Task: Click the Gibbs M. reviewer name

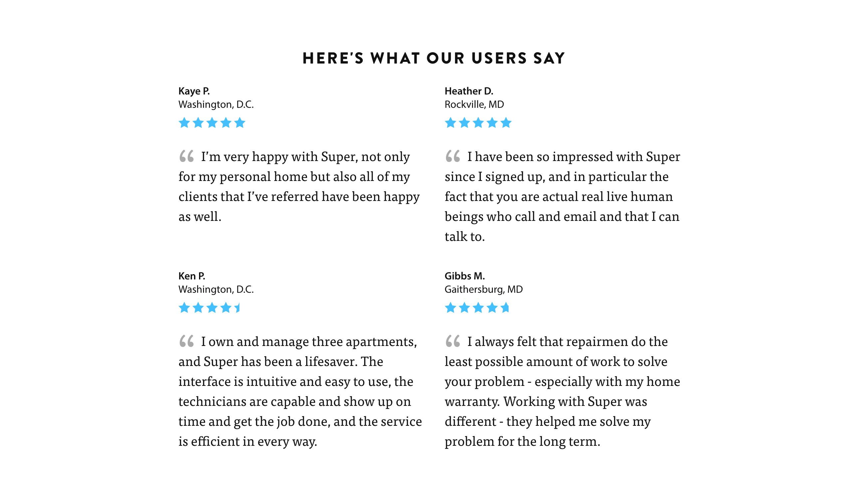Action: pos(465,276)
